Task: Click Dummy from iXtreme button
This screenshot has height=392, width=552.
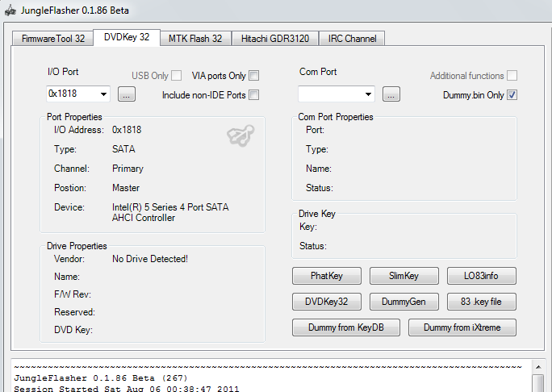Action: (462, 327)
